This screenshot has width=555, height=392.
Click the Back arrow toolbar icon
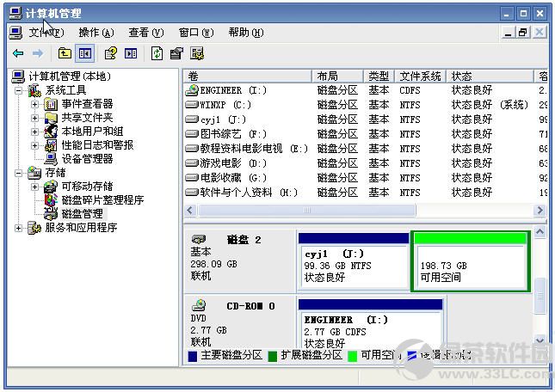[x=17, y=53]
